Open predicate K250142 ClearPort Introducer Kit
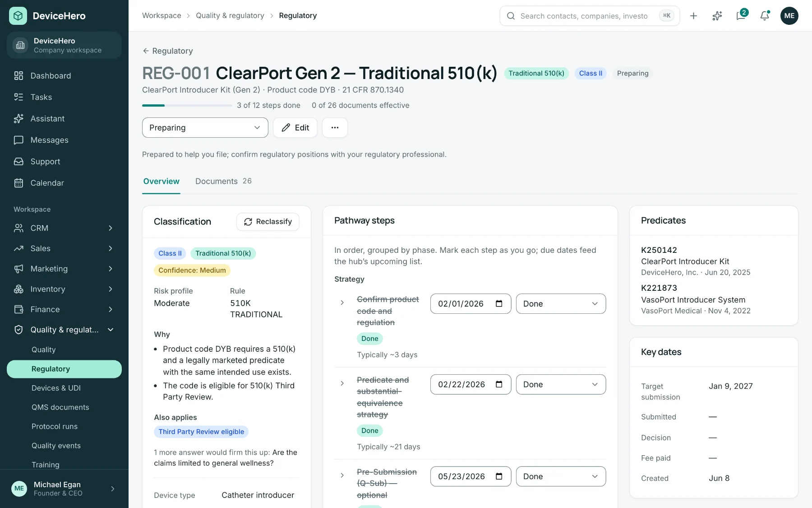Screen dimensions: 812x508 pyautogui.click(x=696, y=261)
